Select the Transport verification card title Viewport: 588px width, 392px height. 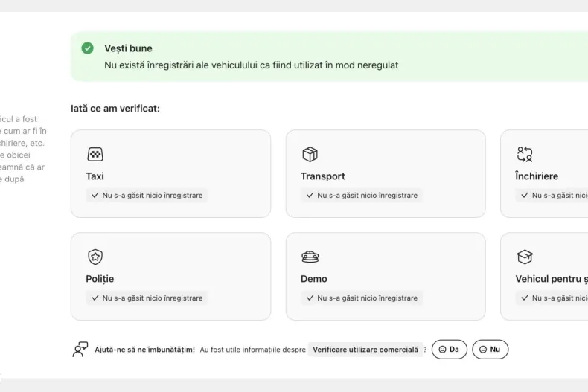click(323, 176)
